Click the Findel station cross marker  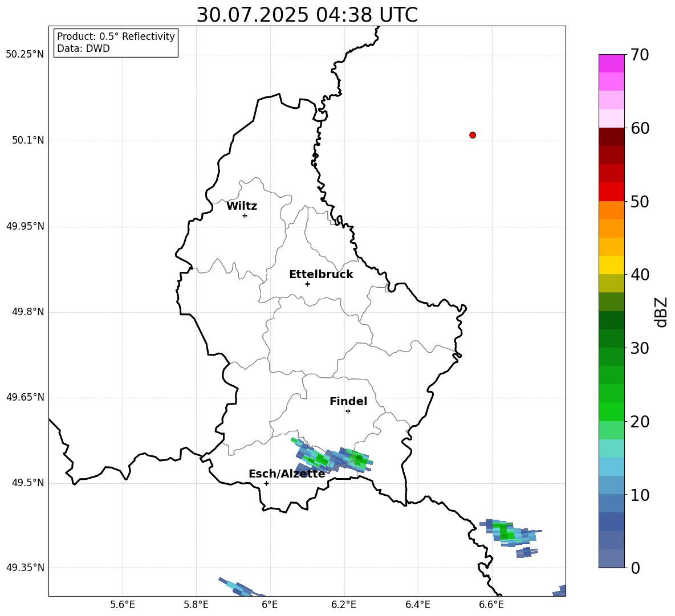(348, 411)
